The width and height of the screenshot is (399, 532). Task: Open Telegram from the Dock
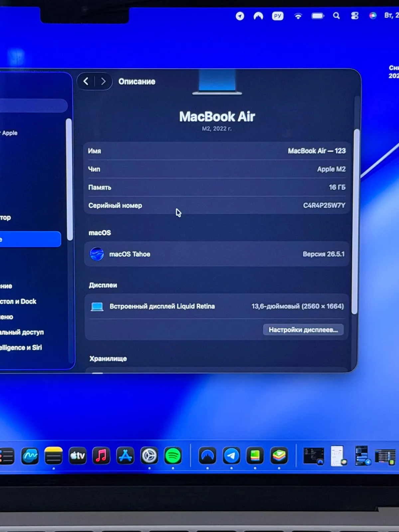(x=231, y=456)
